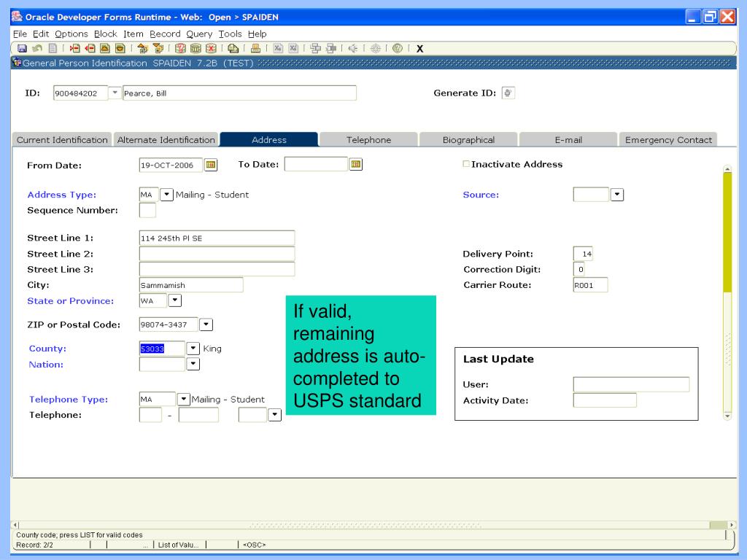747x560 pixels.
Task: Click the Enter Query icon
Action: 180,48
